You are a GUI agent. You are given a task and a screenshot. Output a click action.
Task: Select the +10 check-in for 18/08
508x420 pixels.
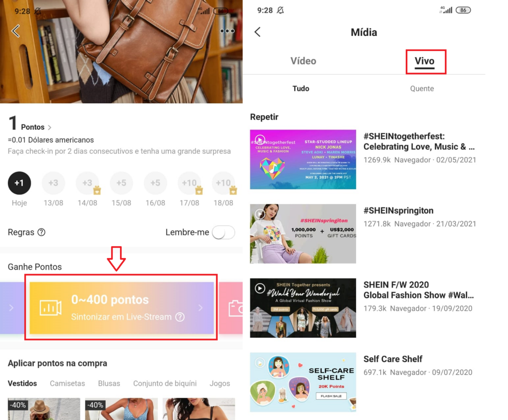coord(223,183)
